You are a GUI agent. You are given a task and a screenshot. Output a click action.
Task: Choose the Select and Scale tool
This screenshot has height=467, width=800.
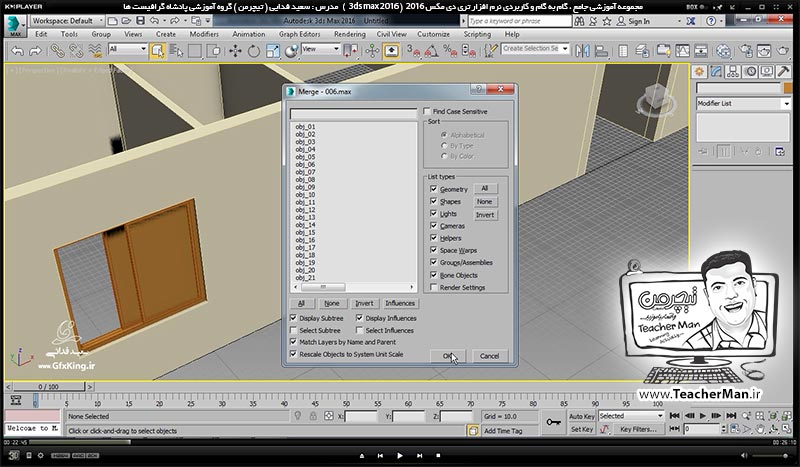[x=273, y=51]
